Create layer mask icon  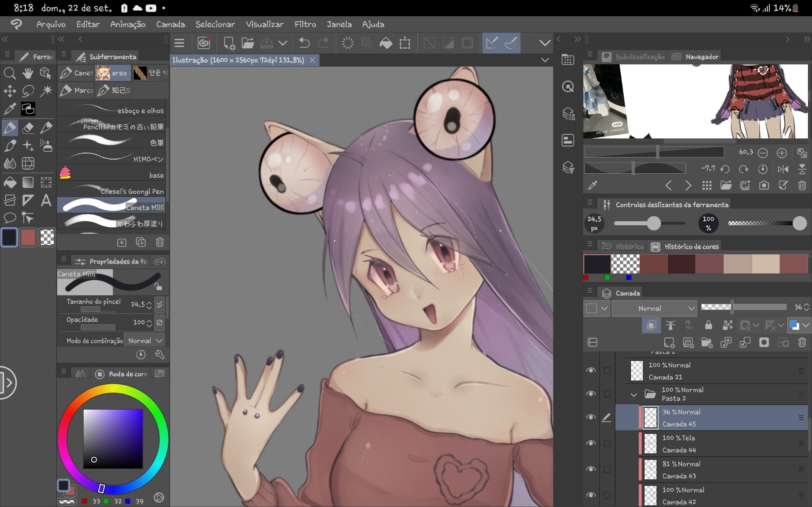click(764, 343)
